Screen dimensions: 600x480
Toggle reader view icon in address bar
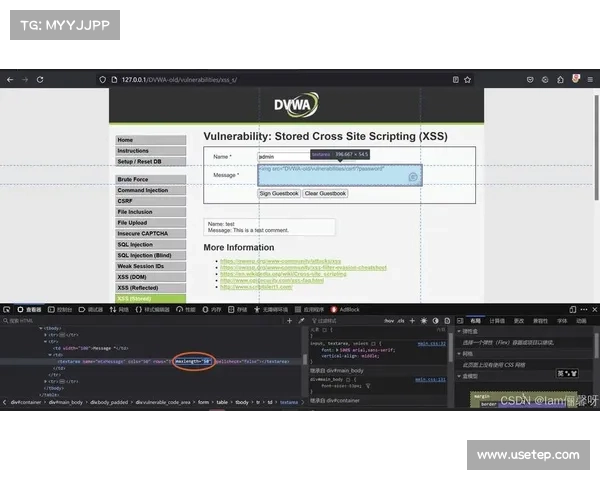455,80
